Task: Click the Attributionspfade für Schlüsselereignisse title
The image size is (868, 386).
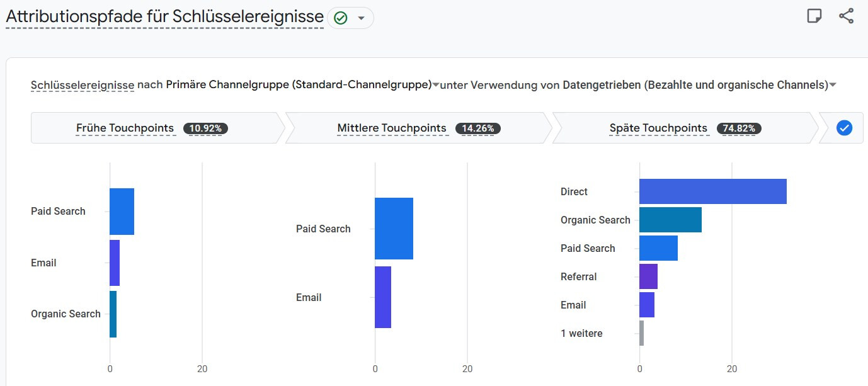Action: [x=164, y=17]
